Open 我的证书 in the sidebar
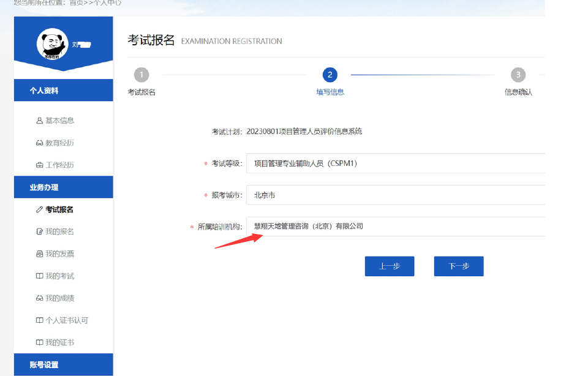588x376 pixels. click(59, 342)
